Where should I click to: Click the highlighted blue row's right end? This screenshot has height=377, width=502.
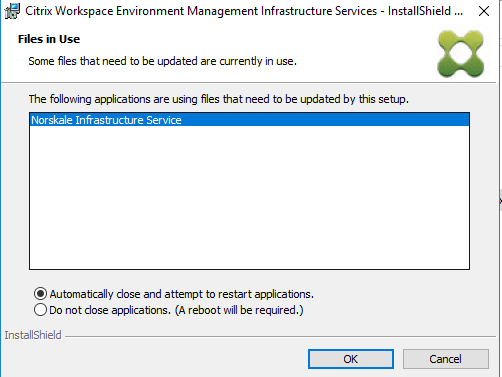(433, 120)
